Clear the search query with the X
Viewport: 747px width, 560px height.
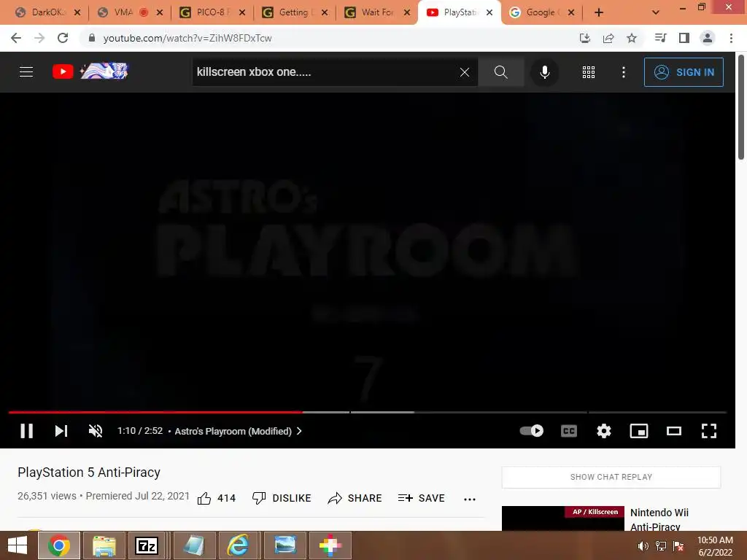(465, 72)
